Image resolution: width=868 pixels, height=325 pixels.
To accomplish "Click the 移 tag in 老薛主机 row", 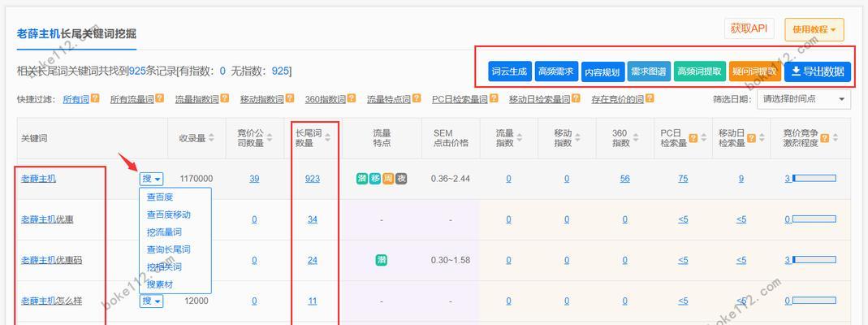I will [375, 178].
